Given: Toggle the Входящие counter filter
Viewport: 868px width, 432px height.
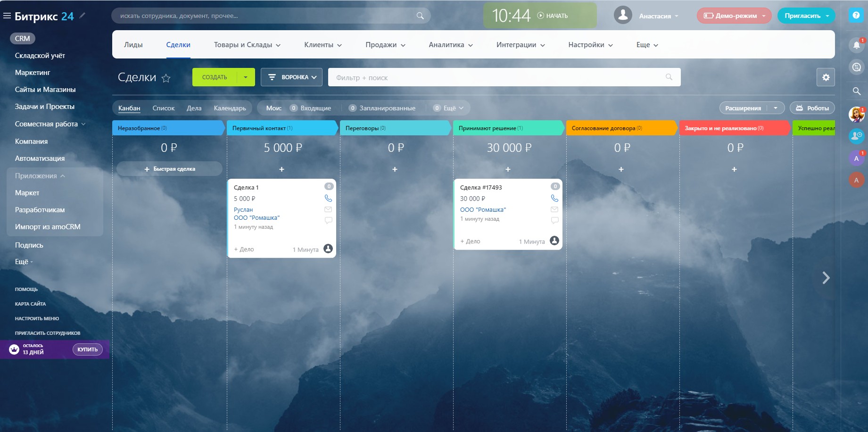Looking at the screenshot, I should [311, 108].
